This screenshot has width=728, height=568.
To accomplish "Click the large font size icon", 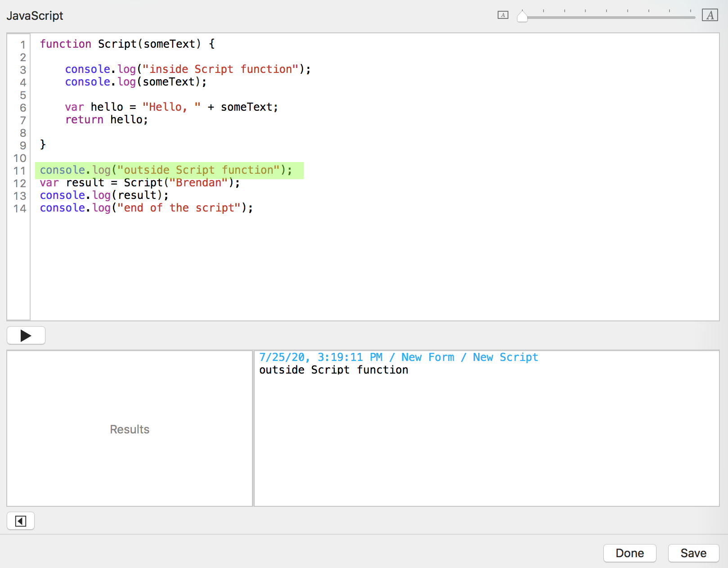I will [710, 15].
